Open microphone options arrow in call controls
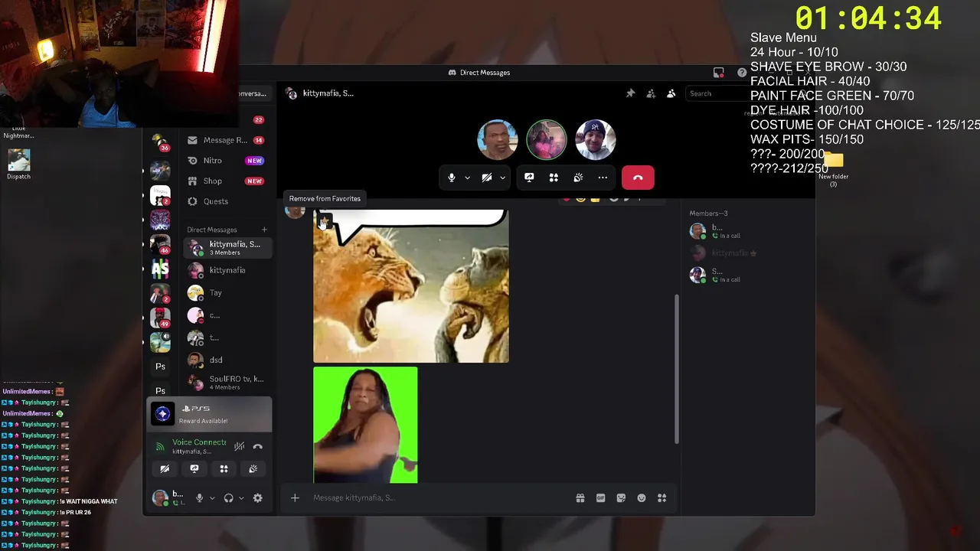Screen dimensions: 980x551 (x=467, y=178)
